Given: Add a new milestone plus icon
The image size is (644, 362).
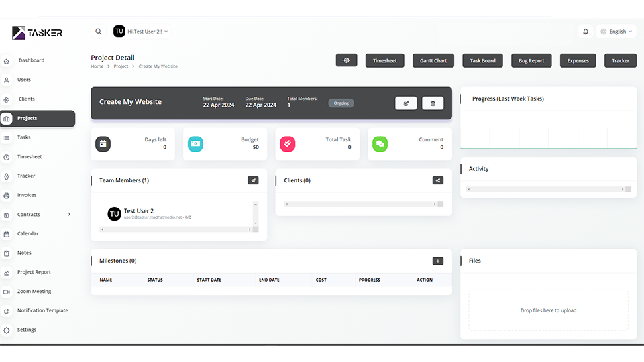Looking at the screenshot, I should point(437,261).
